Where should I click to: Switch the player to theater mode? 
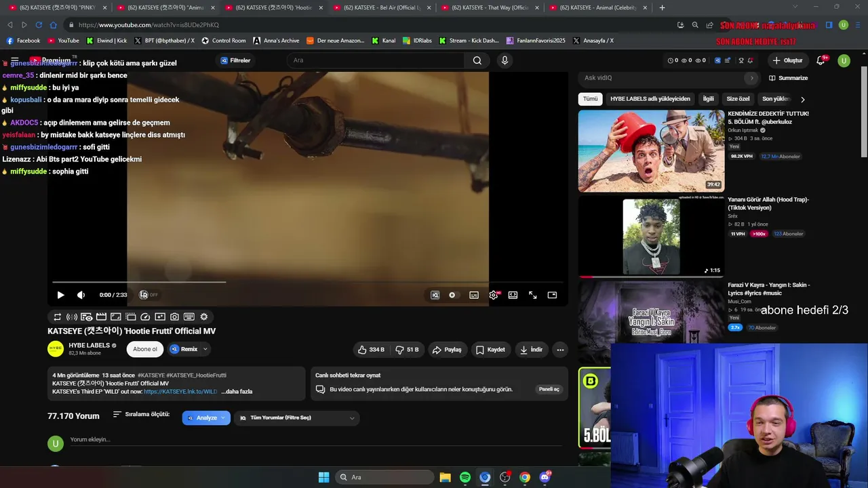(x=513, y=295)
